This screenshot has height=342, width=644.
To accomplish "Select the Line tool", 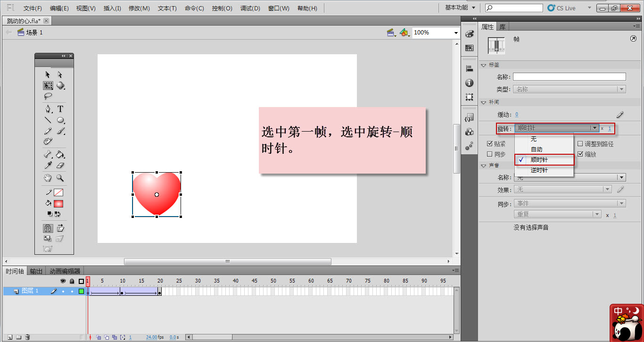I will coord(48,120).
